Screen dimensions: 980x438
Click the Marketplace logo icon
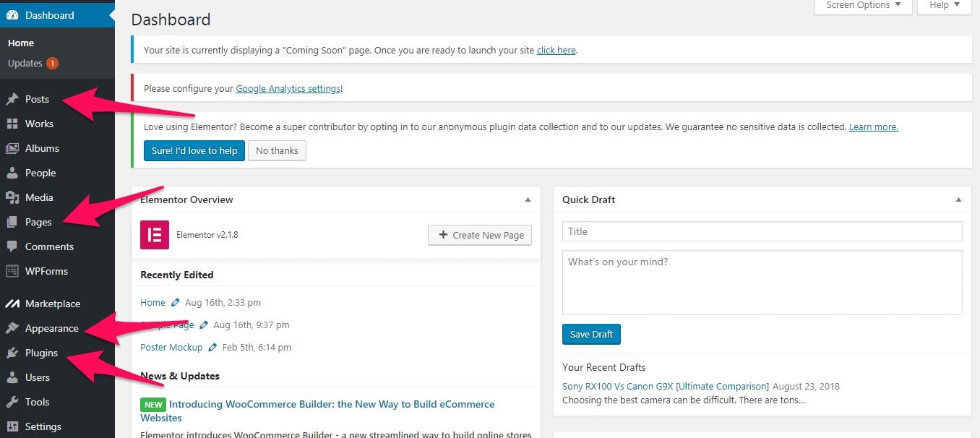pyautogui.click(x=12, y=304)
